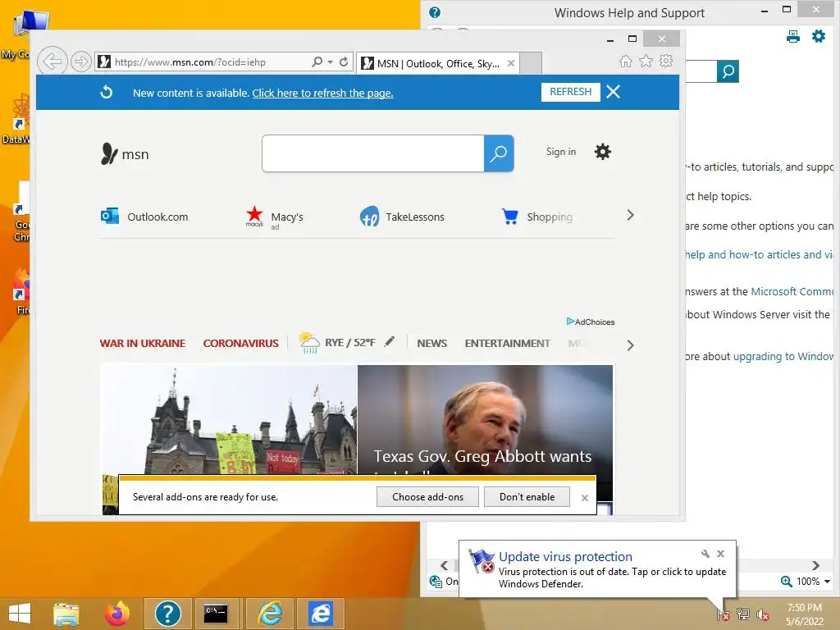Image resolution: width=840 pixels, height=630 pixels.
Task: Show more news categories with chevron
Action: pyautogui.click(x=630, y=345)
